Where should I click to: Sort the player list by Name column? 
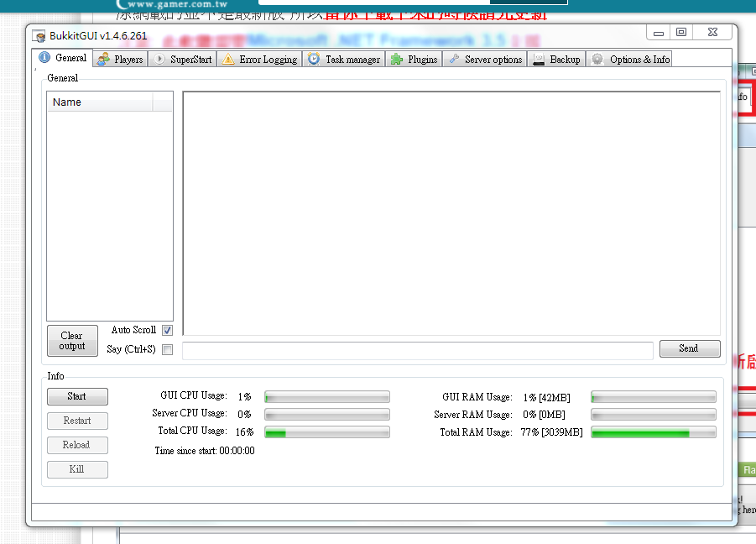tap(99, 102)
